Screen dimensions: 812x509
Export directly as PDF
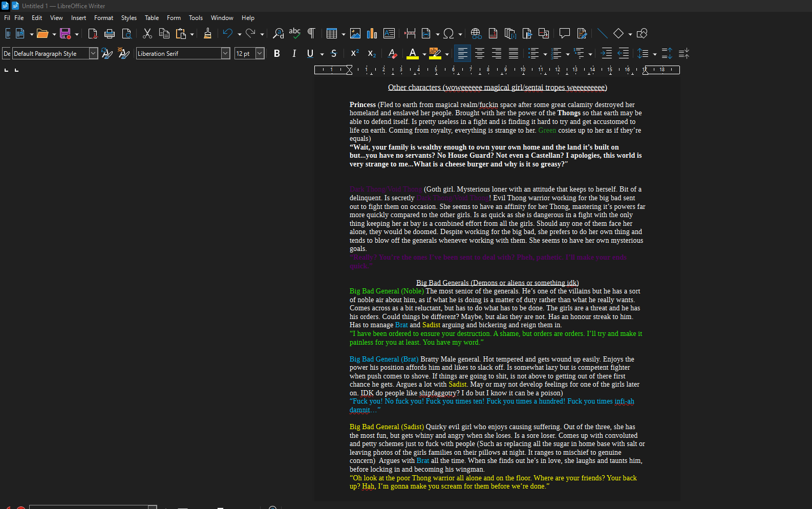click(x=93, y=34)
